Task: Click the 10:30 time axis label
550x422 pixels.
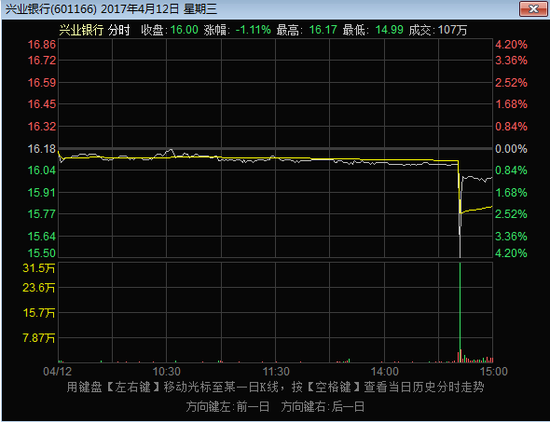Action: (167, 371)
